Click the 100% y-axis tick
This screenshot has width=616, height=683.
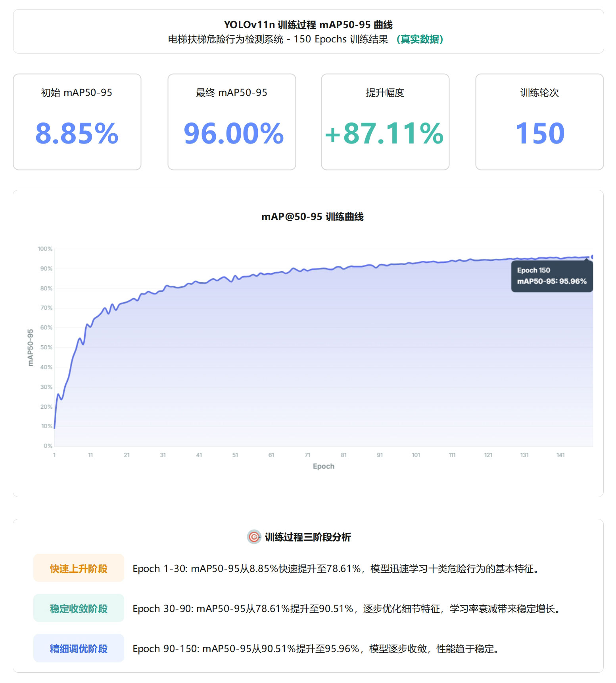click(x=45, y=249)
